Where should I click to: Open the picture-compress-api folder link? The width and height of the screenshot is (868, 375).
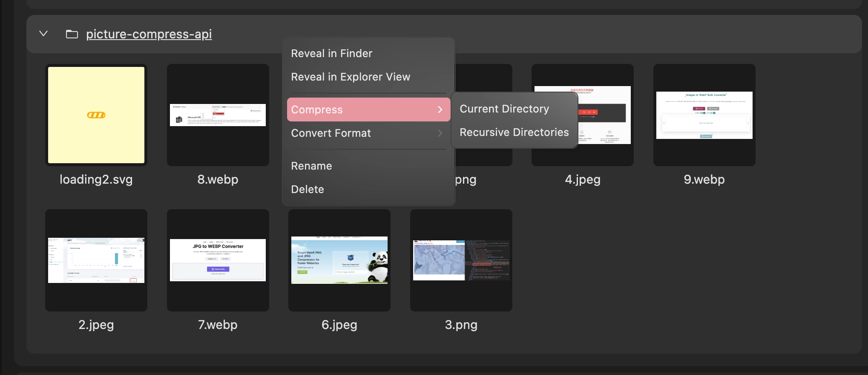click(149, 34)
